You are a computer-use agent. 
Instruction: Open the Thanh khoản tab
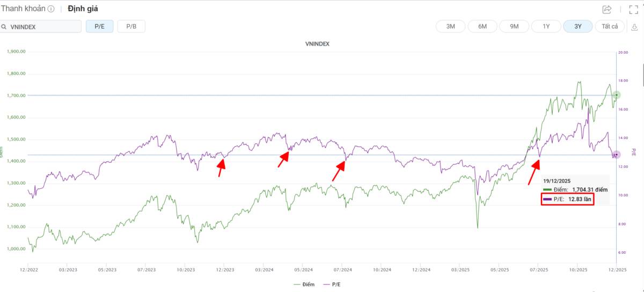23,9
